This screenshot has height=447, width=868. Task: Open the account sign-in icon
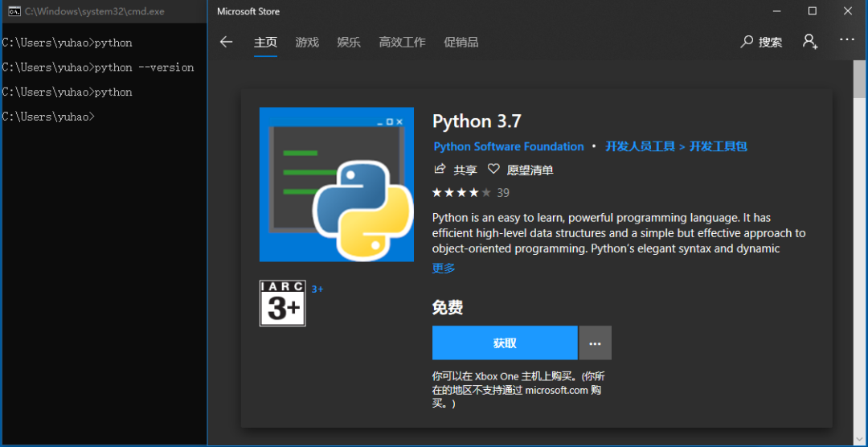(810, 42)
